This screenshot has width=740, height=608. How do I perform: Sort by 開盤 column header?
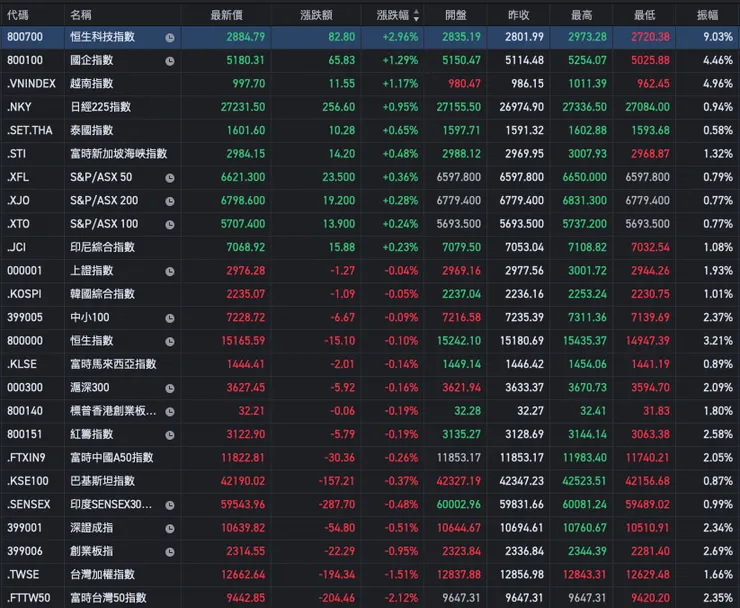[x=456, y=15]
